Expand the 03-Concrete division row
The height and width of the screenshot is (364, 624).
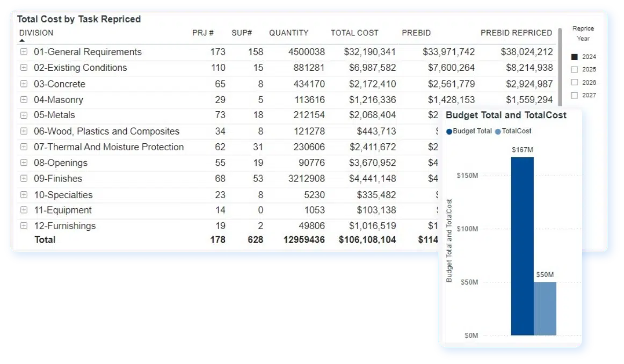[24, 84]
